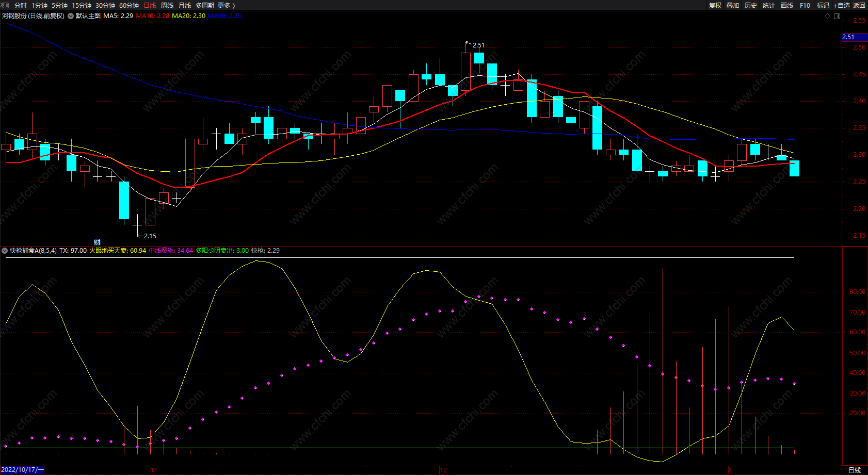Open the 多周期 multi-period view

tap(204, 5)
